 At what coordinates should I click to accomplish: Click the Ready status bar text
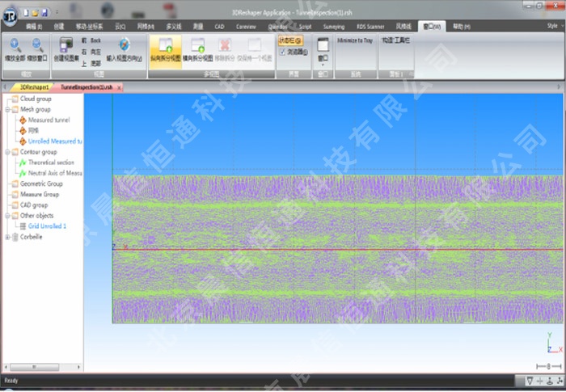(11, 381)
